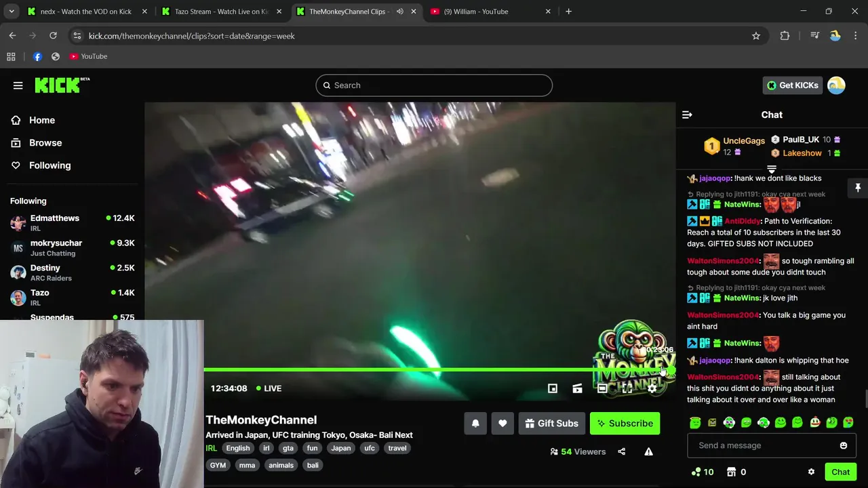Open a new browser tab
Screen dimensions: 868x488
pyautogui.click(x=568, y=12)
